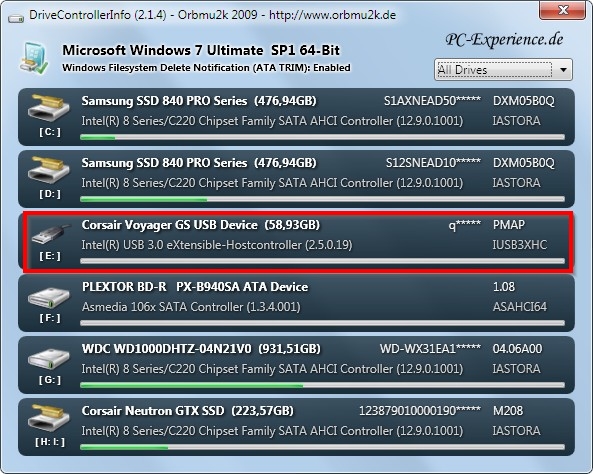Click the H: I: Corsair Neutron drive icon

point(49,418)
